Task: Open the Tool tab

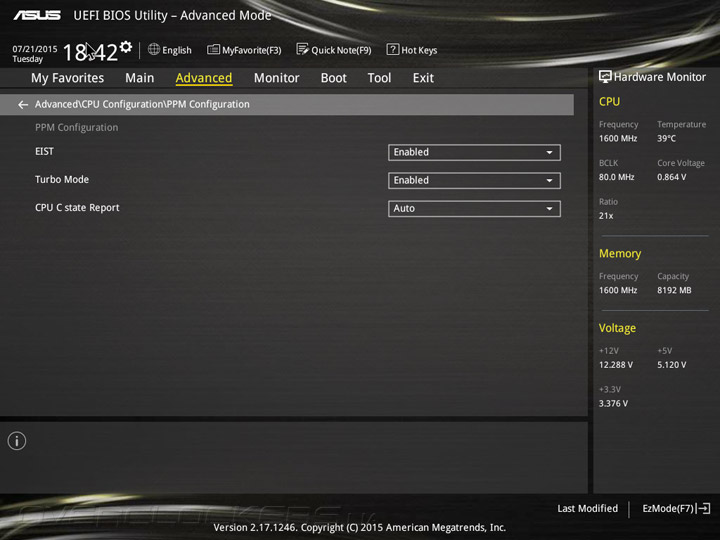Action: (x=379, y=78)
